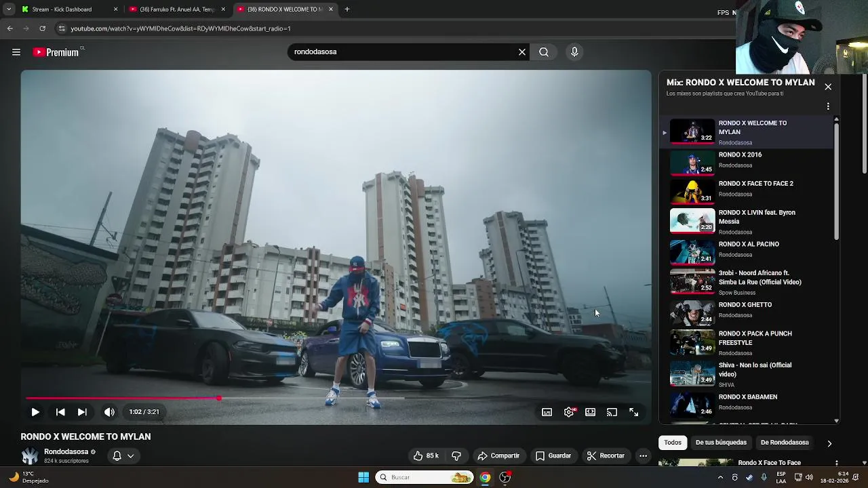Play RONDO X 2016 from the mix
This screenshot has height=488, width=868.
[746, 162]
